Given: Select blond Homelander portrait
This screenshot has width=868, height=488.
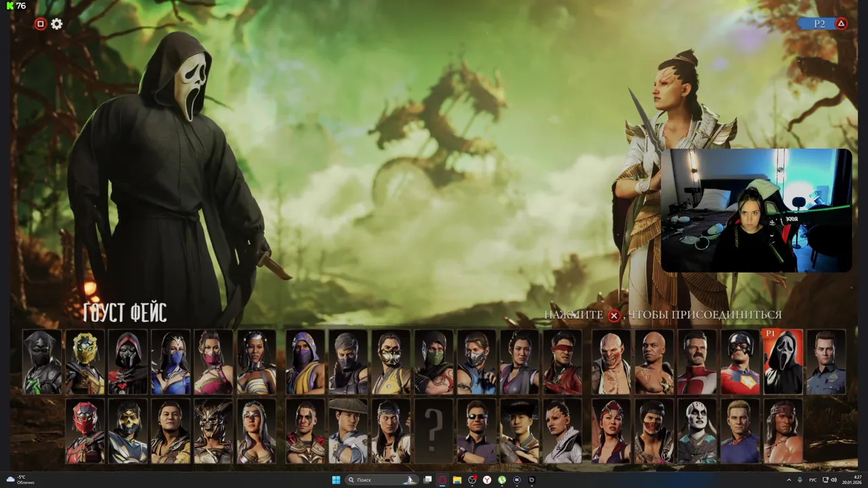Looking at the screenshot, I should 740,431.
